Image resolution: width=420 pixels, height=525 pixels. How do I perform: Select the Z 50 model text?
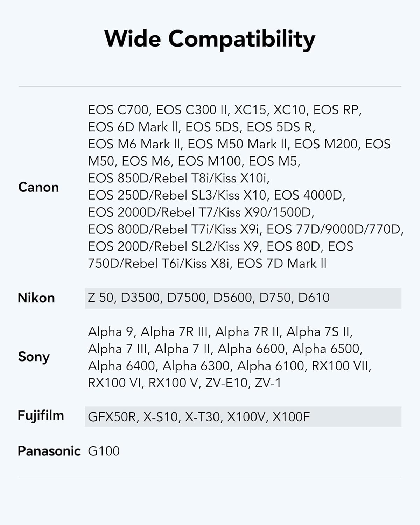(x=101, y=297)
